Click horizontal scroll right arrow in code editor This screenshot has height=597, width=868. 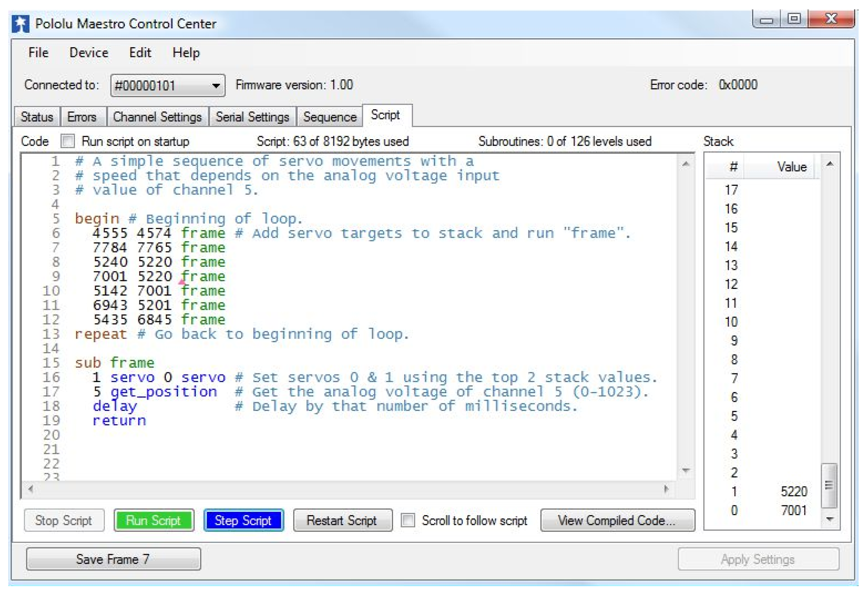[x=666, y=488]
